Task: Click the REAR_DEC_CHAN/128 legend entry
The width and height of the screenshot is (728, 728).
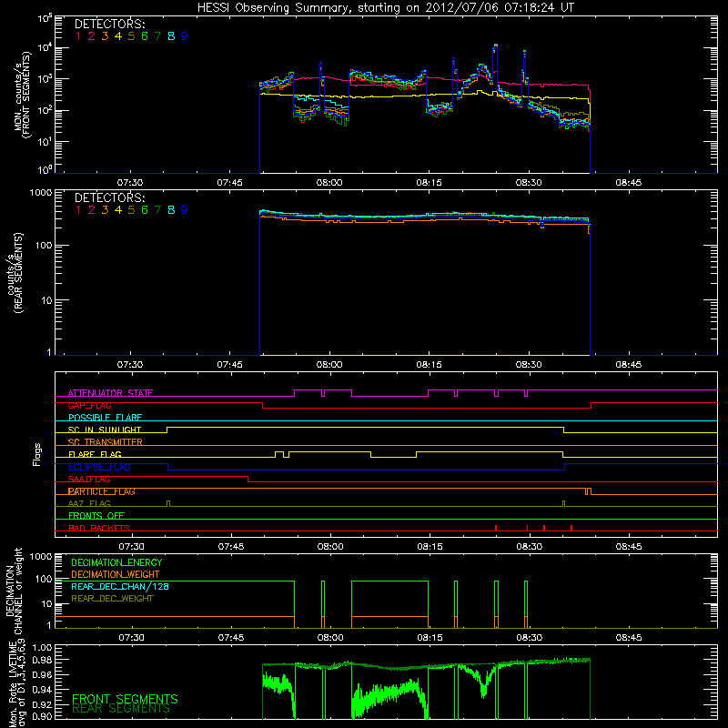Action: pos(120,586)
